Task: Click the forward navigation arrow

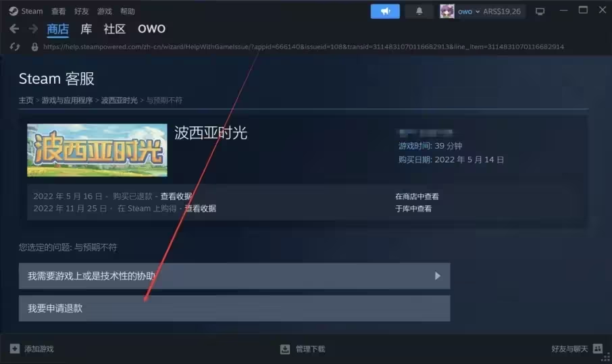Action: [x=33, y=28]
